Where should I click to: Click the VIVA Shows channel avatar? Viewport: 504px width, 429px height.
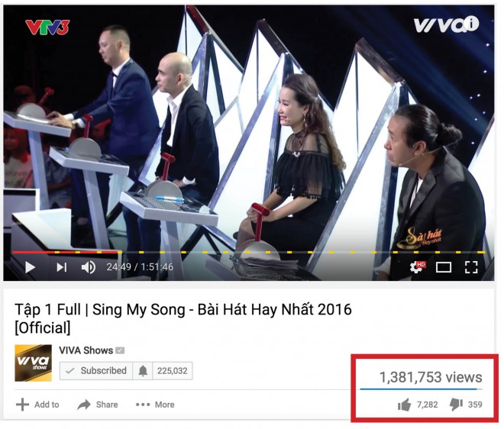click(33, 363)
